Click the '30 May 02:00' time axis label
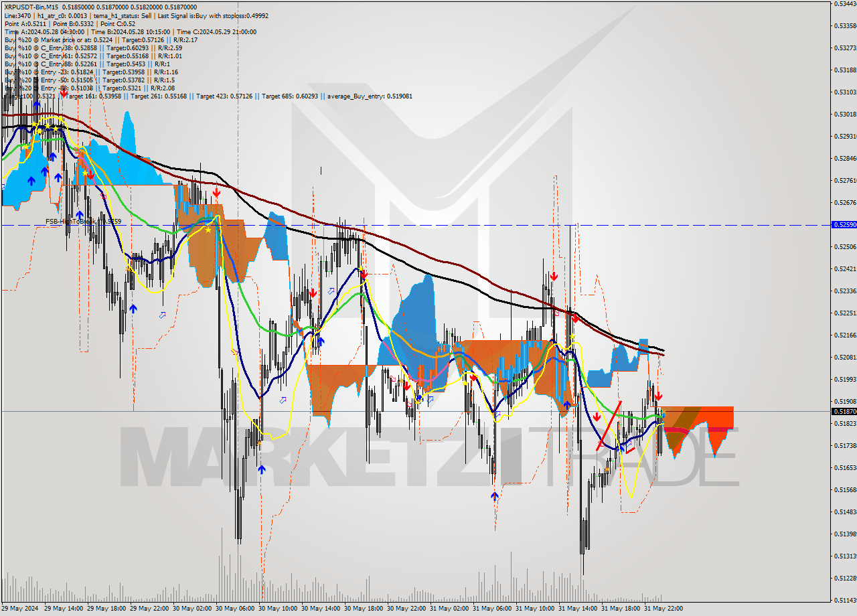Screen dimensions: 857x616 coord(191,609)
